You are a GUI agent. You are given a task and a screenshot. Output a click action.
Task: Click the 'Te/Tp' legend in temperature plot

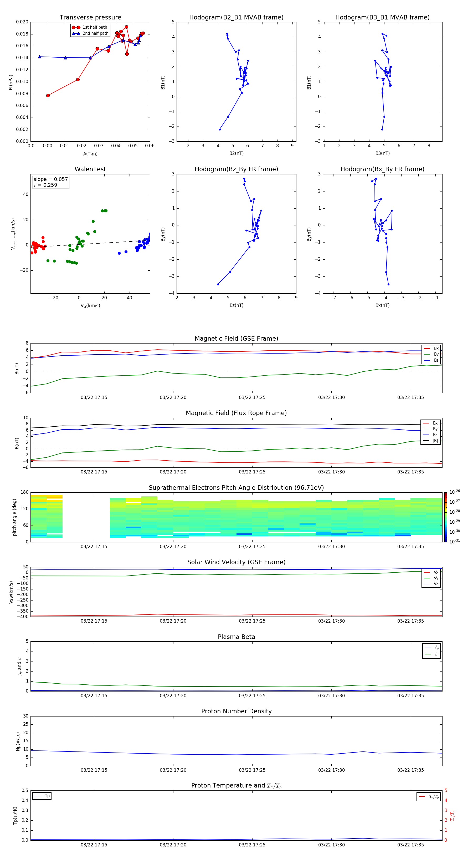point(429,796)
